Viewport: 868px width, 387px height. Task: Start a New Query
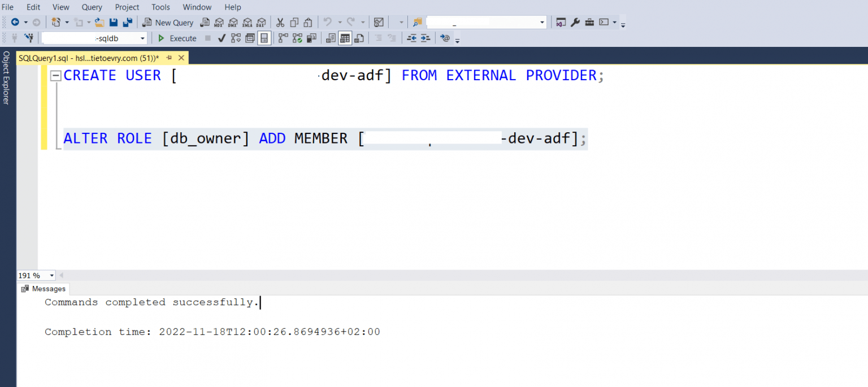(168, 22)
